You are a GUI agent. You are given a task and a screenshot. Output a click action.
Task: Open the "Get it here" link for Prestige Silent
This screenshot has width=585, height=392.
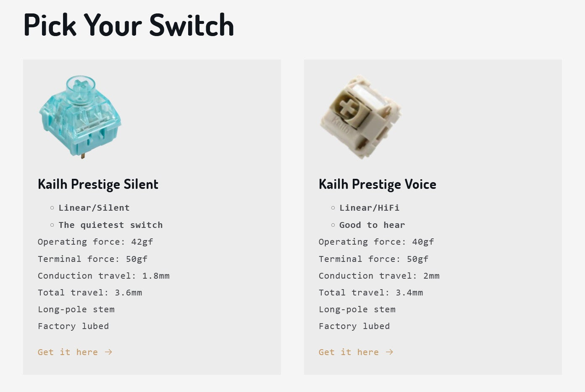[68, 352]
